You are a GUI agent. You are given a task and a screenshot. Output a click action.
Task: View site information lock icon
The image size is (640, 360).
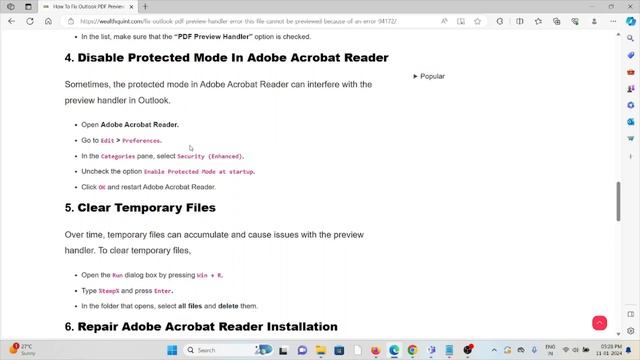(71, 21)
